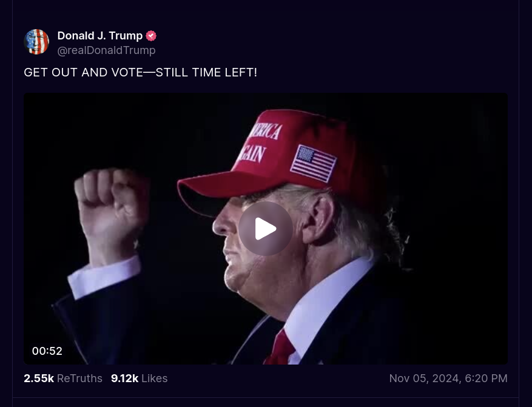Click the 2.55k ReTruths count number

click(x=39, y=378)
